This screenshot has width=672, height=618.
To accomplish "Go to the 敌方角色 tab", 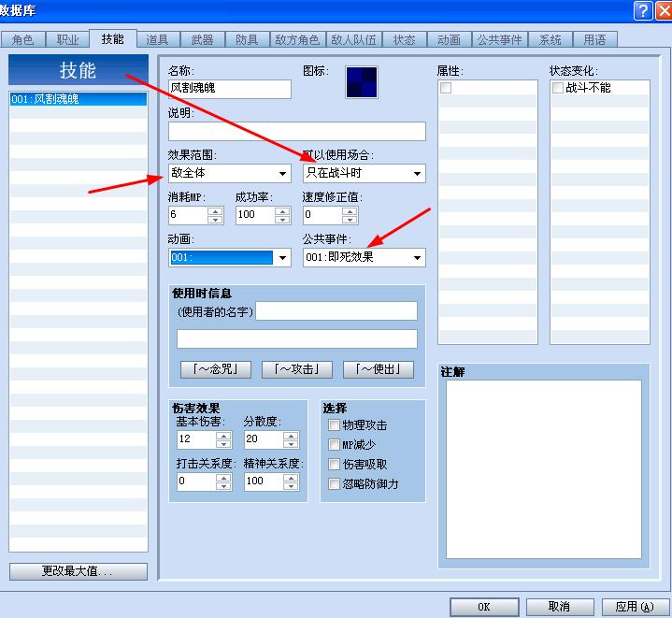I will pos(297,40).
